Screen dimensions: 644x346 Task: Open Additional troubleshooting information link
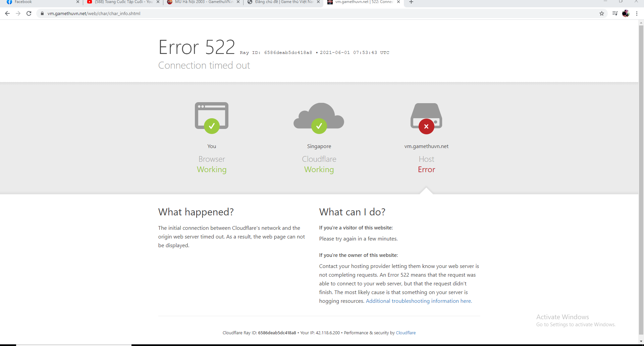point(419,301)
